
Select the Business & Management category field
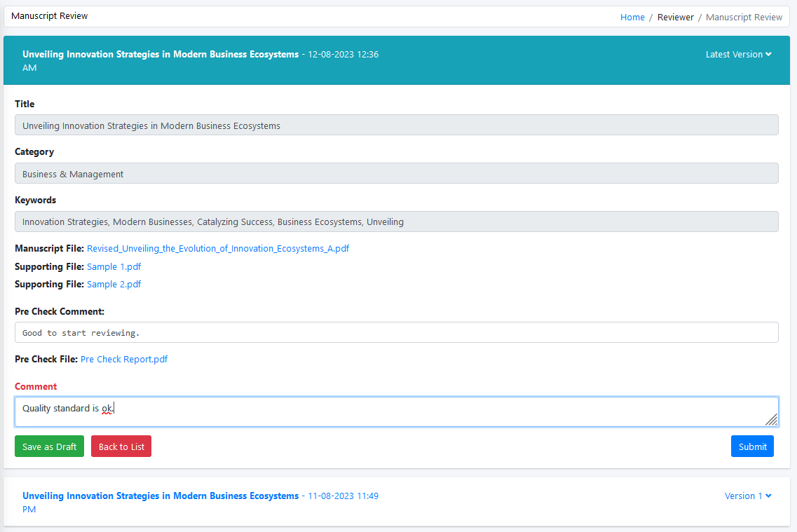396,173
